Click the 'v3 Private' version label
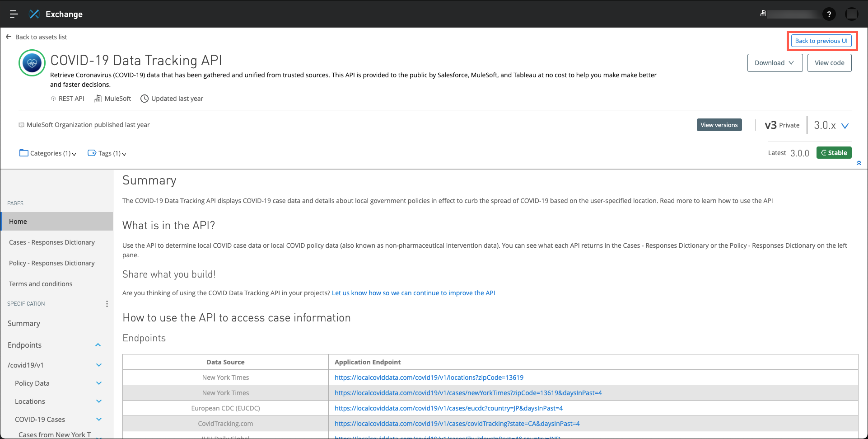This screenshot has height=439, width=868. [x=782, y=125]
